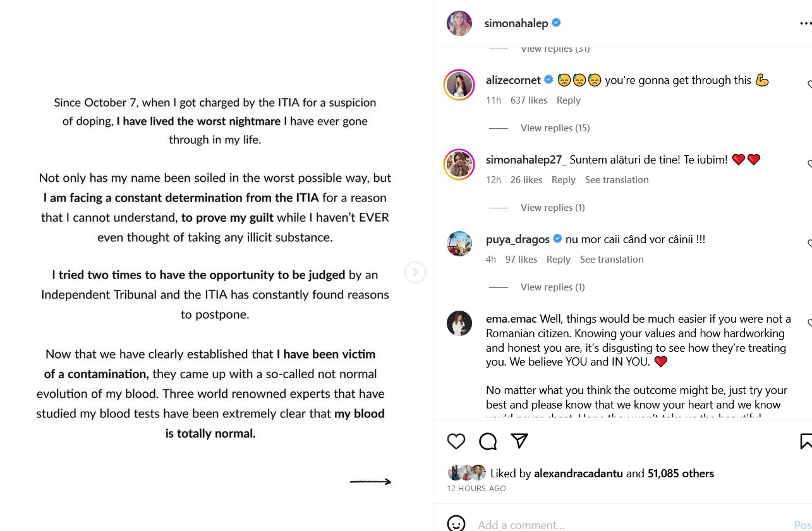Viewport: 812px width, 531px height.
Task: Like alizecornet's comment heart
Action: [x=809, y=85]
